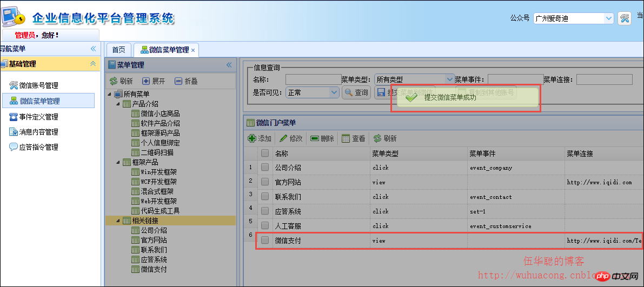Click 删除 in the grid toolbar
The image size is (644, 287).
coord(322,138)
